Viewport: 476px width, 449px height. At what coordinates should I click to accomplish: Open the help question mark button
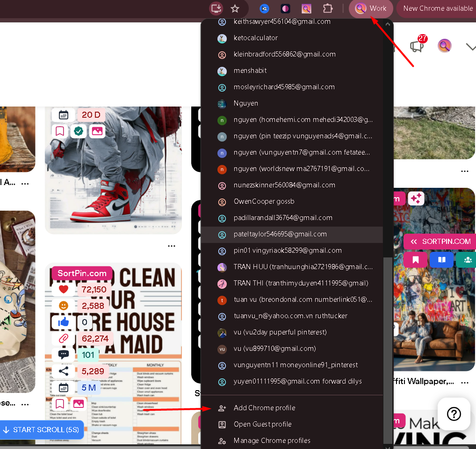(454, 414)
